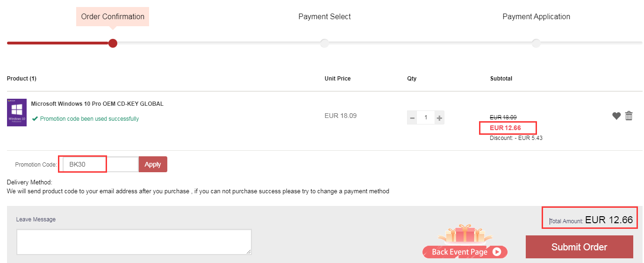Select the Payment Select step label

click(324, 16)
